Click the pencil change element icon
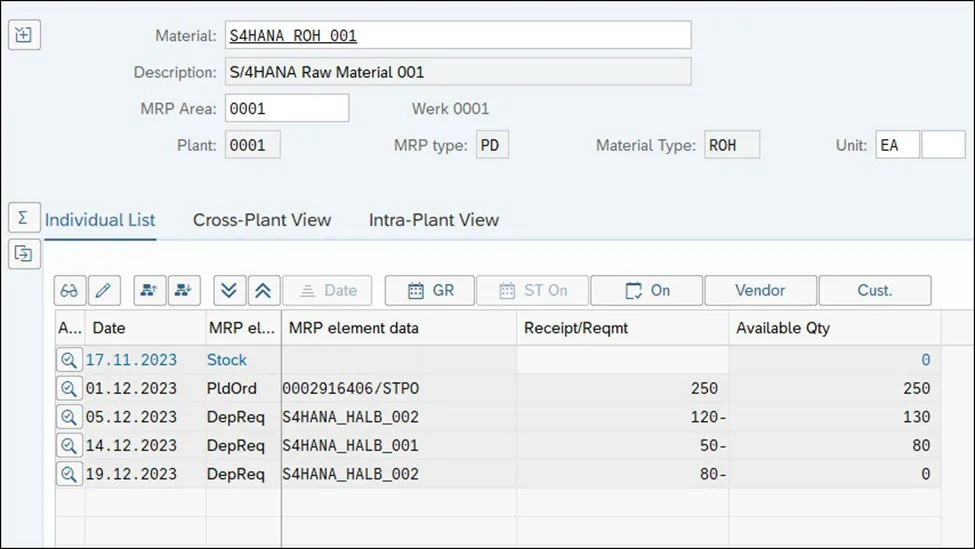Image resolution: width=975 pixels, height=549 pixels. [x=104, y=291]
